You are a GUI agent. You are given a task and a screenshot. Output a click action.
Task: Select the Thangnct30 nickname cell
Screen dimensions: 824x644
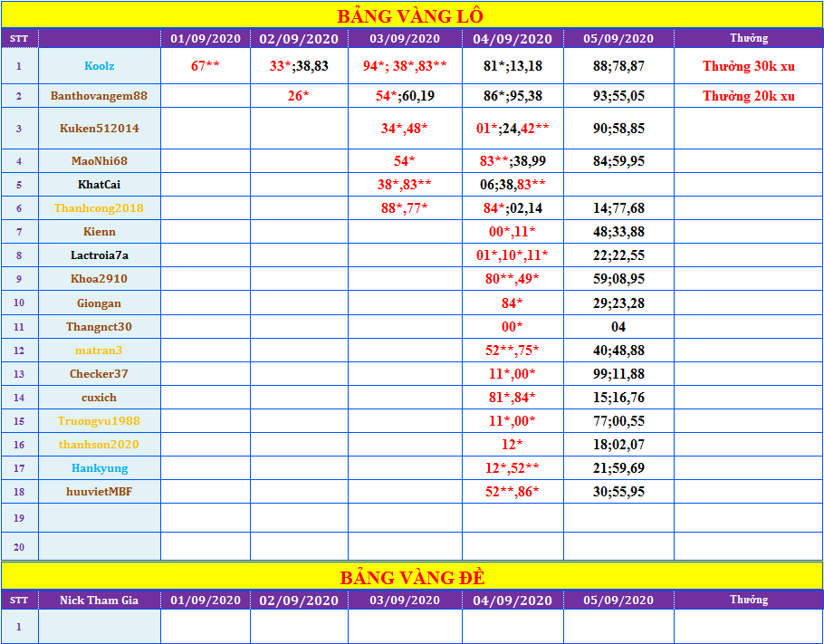[x=100, y=326]
